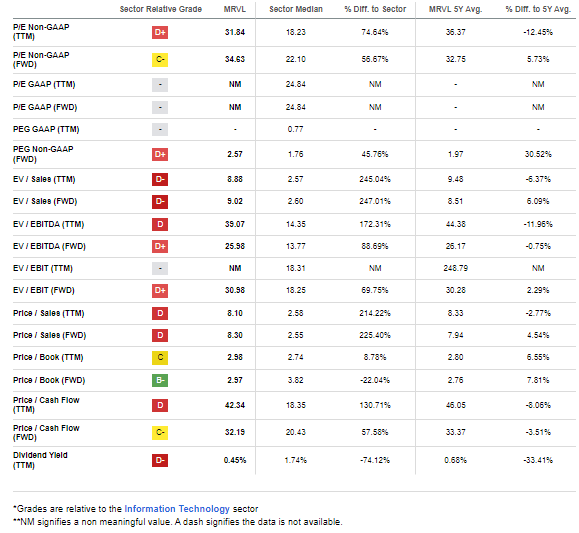Click the MRVL value 31.84
The height and width of the screenshot is (533, 579).
235,33
